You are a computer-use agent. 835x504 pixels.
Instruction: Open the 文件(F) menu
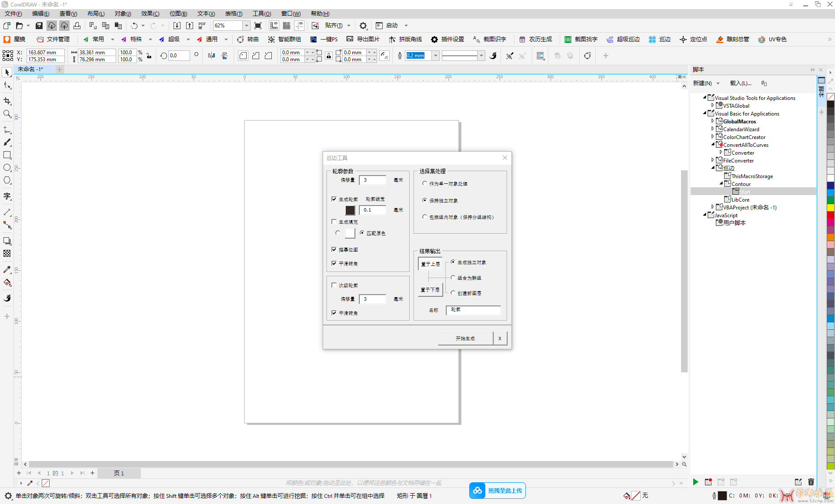13,13
